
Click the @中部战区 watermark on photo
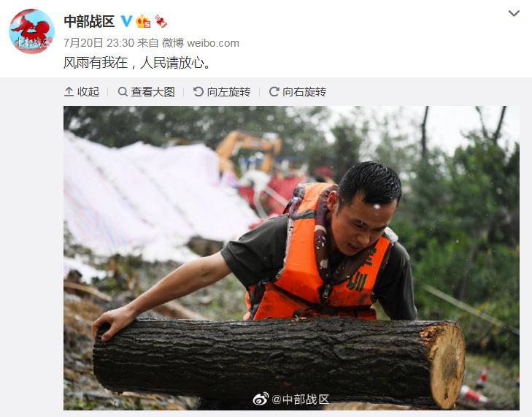pos(301,399)
